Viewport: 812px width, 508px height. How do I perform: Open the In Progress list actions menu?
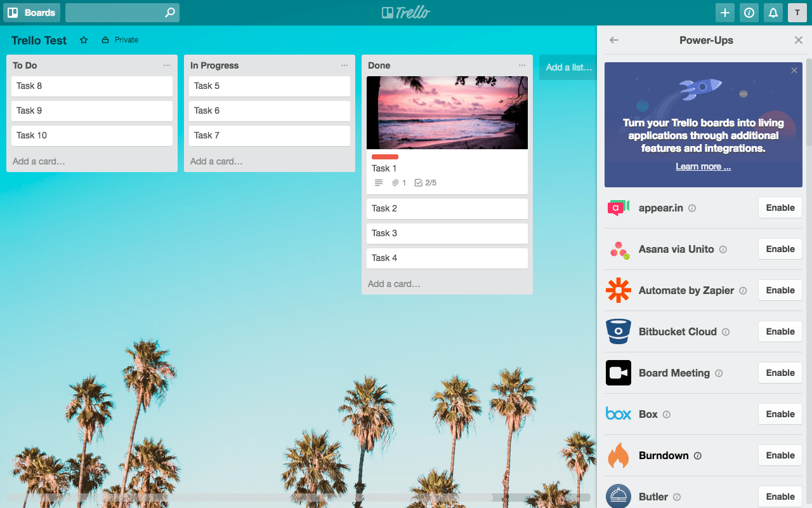pyautogui.click(x=344, y=65)
